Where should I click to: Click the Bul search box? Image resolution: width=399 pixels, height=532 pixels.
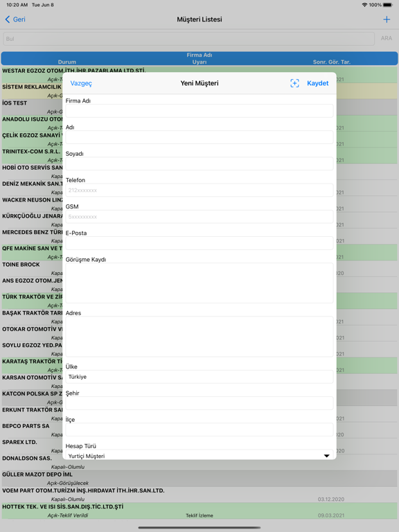[x=188, y=39]
